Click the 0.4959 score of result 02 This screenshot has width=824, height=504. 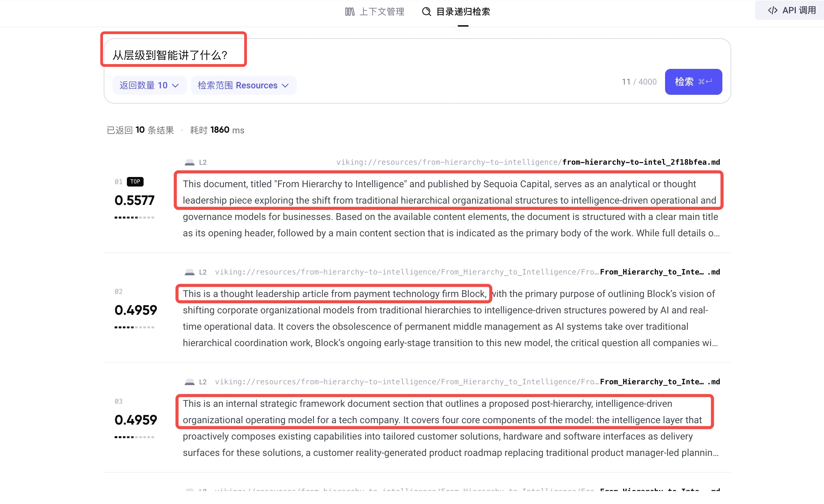click(x=136, y=310)
